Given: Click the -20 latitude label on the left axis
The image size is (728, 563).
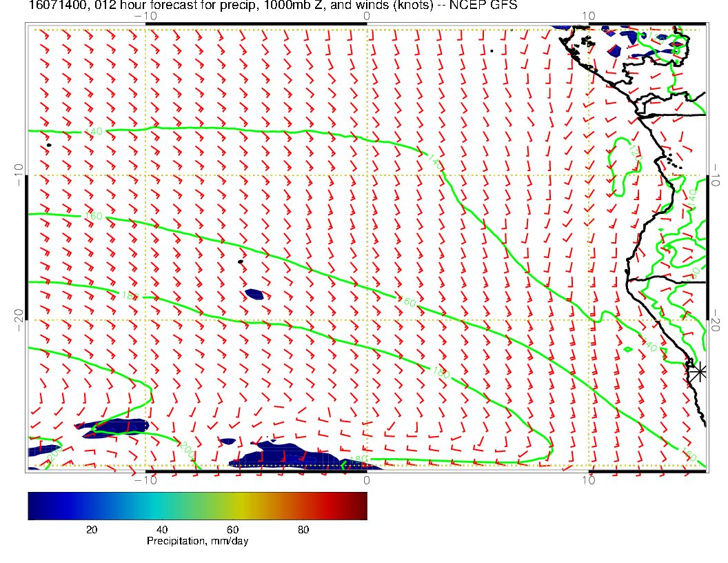Looking at the screenshot, I should point(19,318).
